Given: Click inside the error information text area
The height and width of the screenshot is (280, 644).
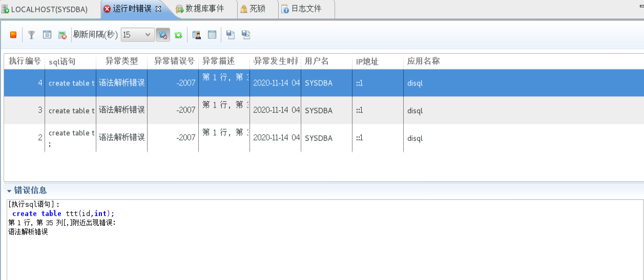Looking at the screenshot, I should (325, 240).
